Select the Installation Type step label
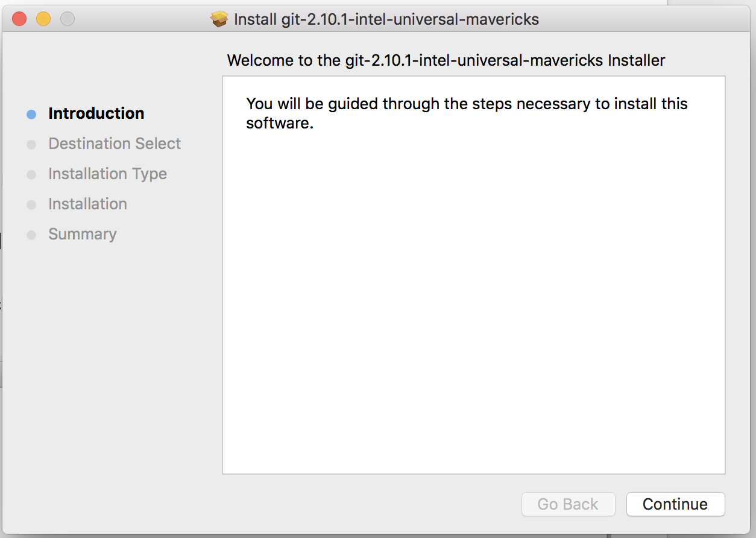This screenshot has width=756, height=538. pyautogui.click(x=107, y=174)
